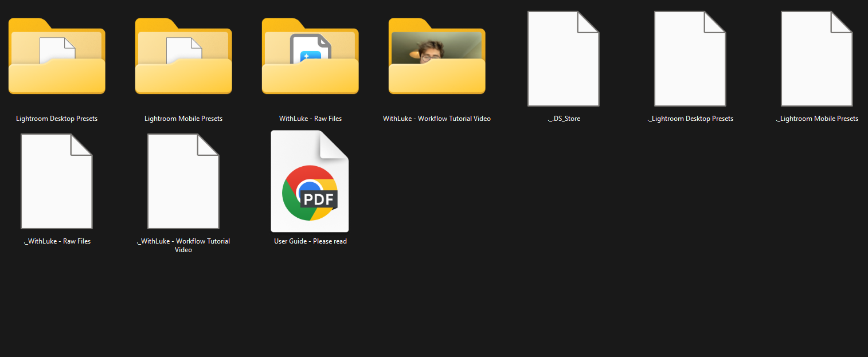Click the "Lightroom Desktop Presets" folder name label
This screenshot has width=868, height=357.
[x=57, y=119]
